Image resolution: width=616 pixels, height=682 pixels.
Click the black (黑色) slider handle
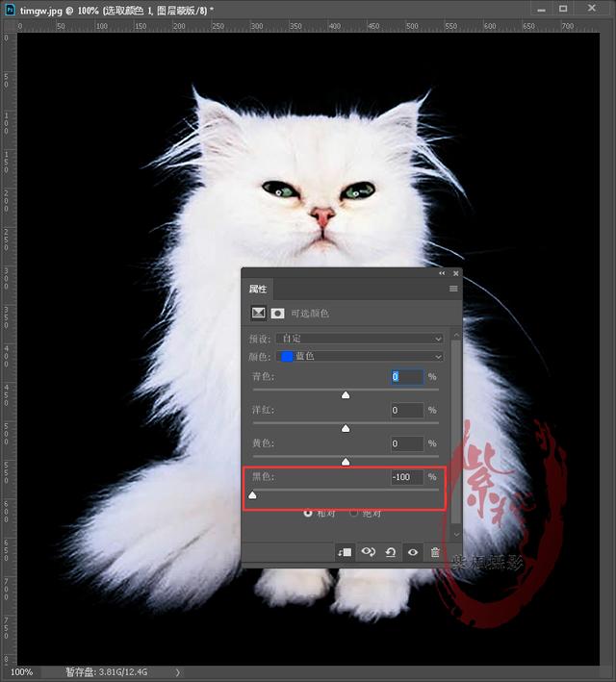click(x=252, y=495)
